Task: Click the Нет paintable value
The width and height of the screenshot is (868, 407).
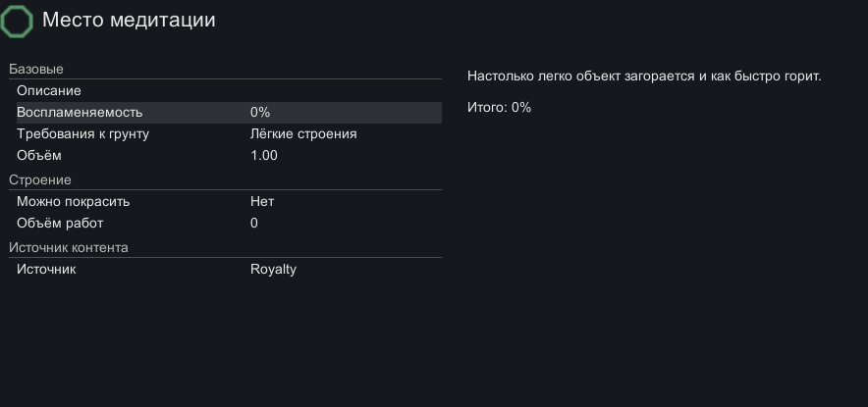Action: click(x=262, y=202)
